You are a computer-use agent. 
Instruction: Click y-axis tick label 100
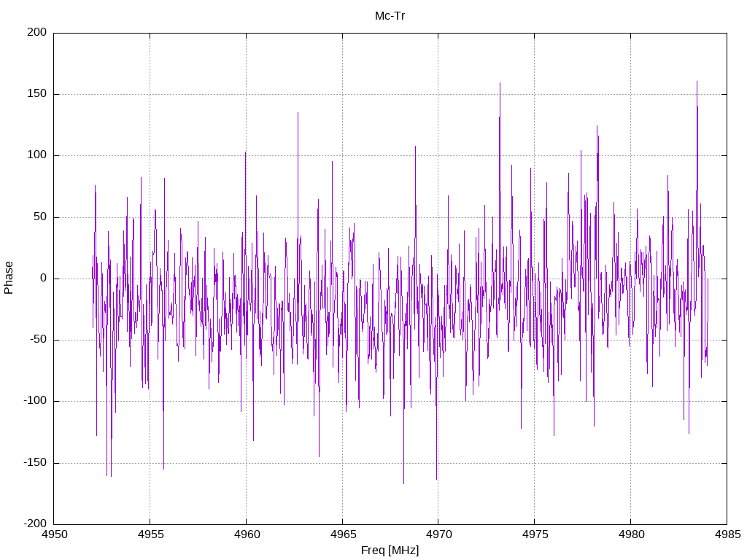point(37,155)
